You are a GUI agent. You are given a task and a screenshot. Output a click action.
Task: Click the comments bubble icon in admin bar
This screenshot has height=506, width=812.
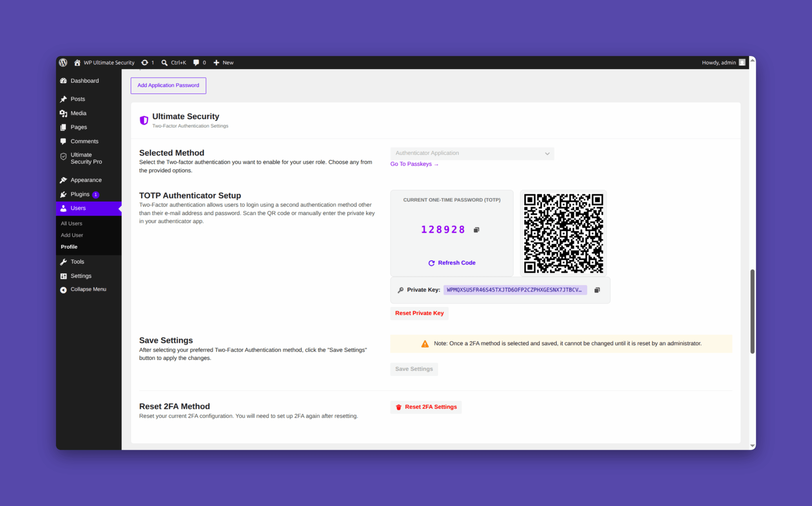coord(196,63)
